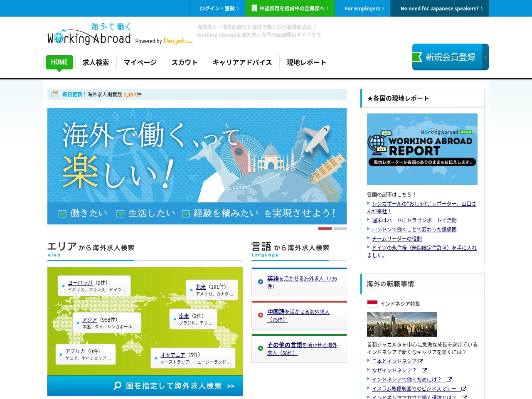Select the HOME navigation tab
This screenshot has width=532, height=399.
[x=59, y=62]
